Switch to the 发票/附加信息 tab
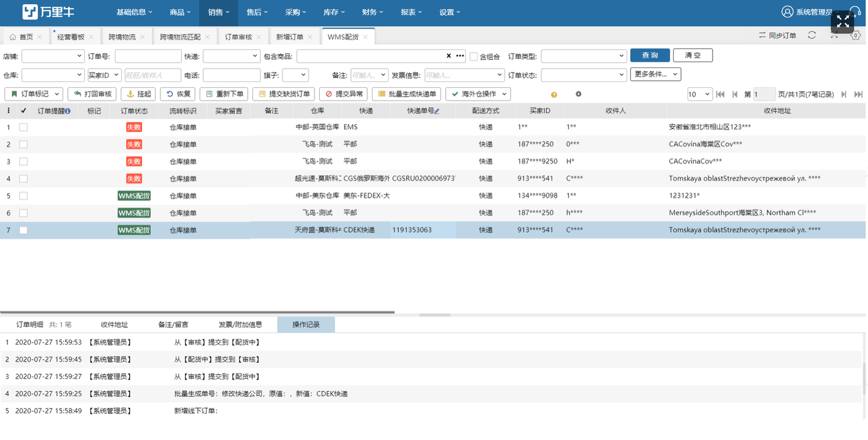This screenshot has width=868, height=440. click(240, 325)
